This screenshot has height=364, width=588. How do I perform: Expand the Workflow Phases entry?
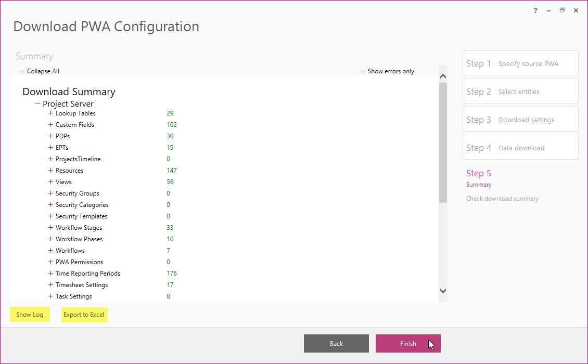(50, 239)
